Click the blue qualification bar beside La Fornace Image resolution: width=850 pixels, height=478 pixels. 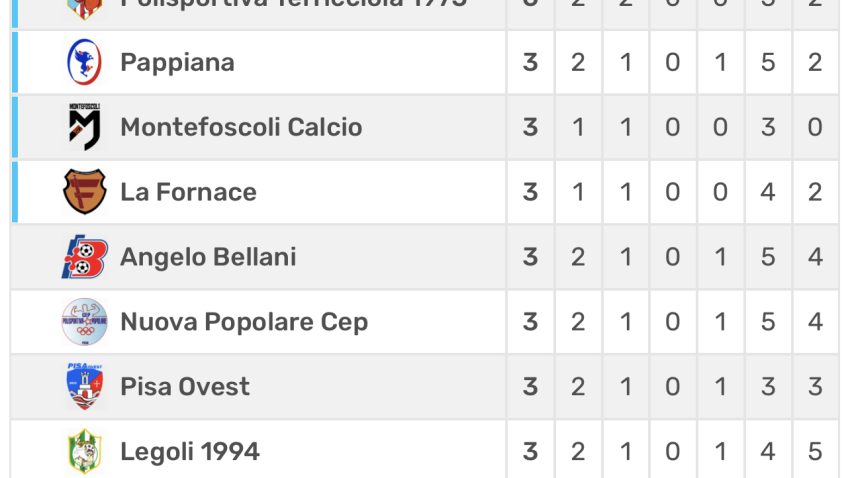(x=15, y=192)
